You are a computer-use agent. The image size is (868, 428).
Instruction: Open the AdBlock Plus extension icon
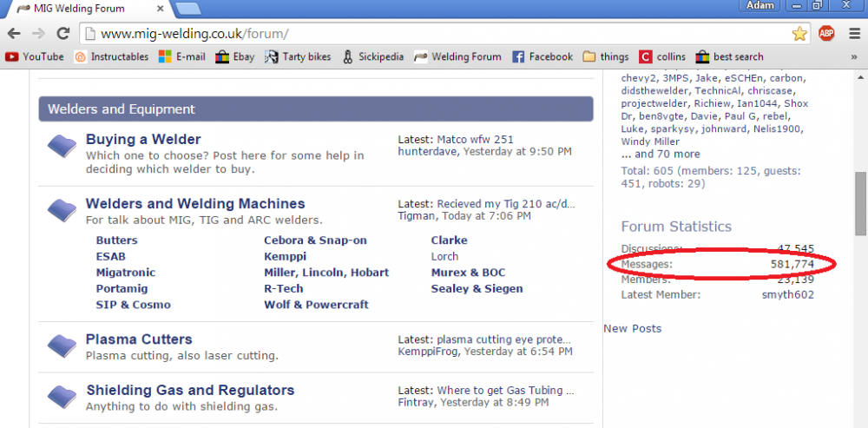[x=826, y=34]
